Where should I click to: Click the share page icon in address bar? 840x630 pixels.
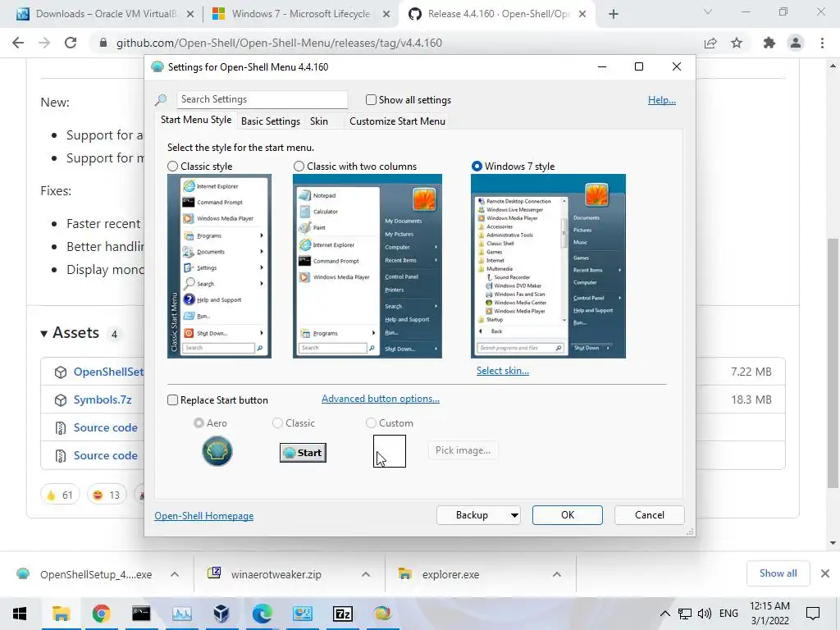710,43
